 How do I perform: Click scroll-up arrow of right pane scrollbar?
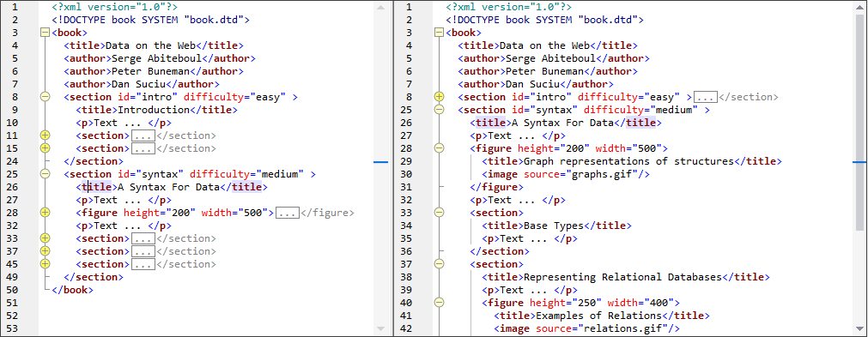pyautogui.click(x=859, y=7)
